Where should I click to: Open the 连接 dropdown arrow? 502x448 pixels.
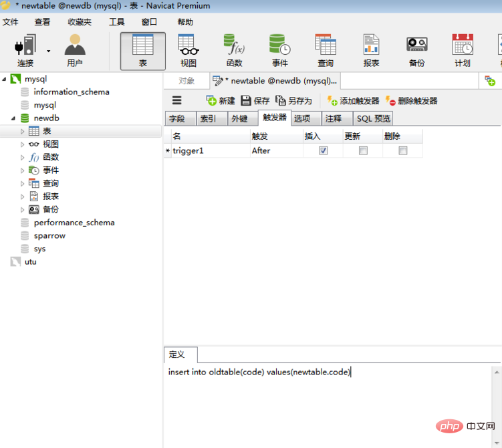(x=48, y=51)
